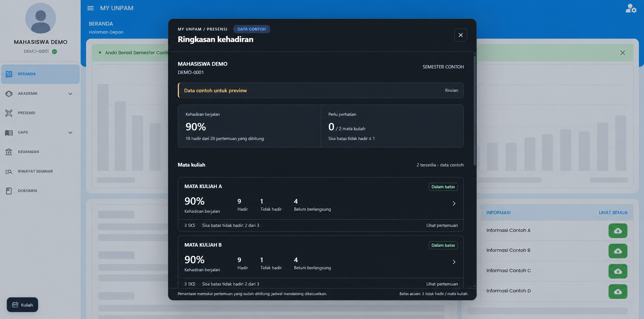Open user settings icon in top bar
Image resolution: width=644 pixels, height=319 pixels.
click(631, 8)
